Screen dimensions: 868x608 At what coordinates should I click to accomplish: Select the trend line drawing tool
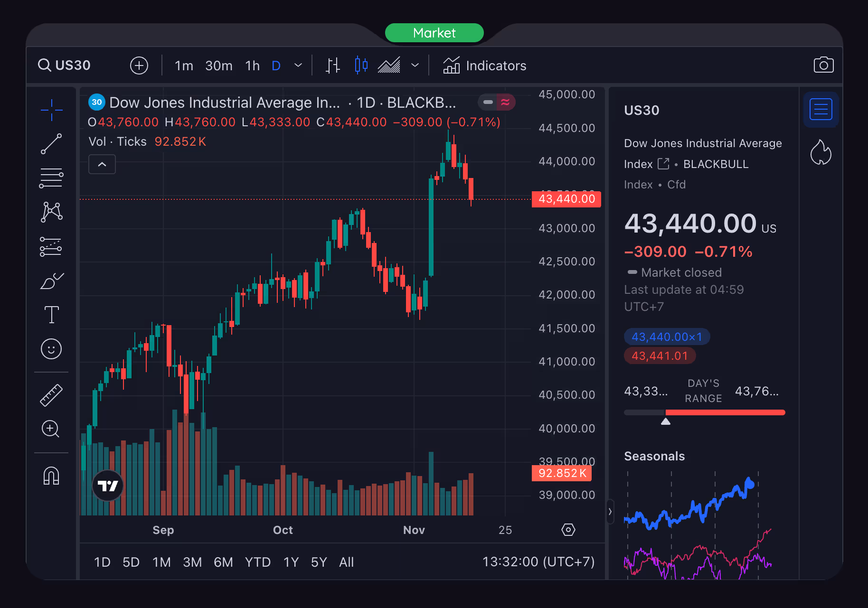coord(51,144)
